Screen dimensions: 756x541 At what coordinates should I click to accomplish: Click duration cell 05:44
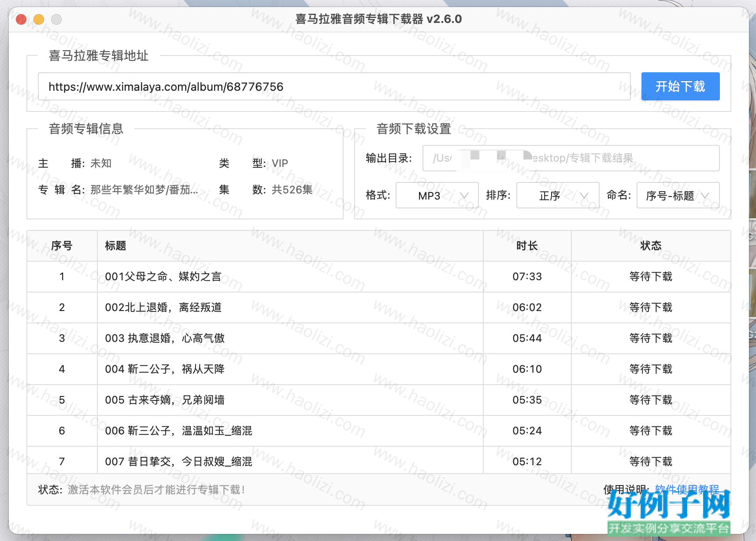point(527,338)
